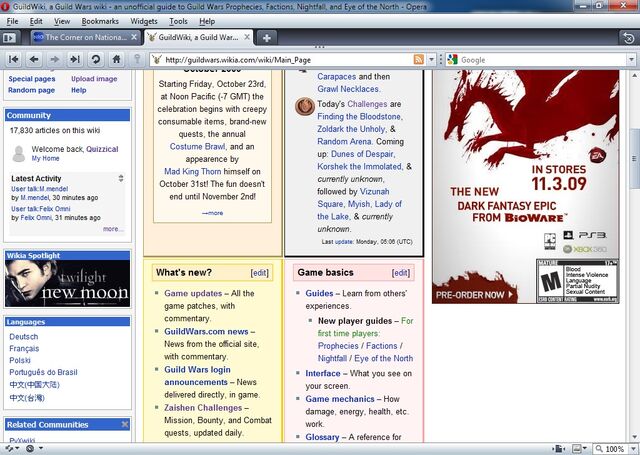Open the View menu
The width and height of the screenshot is (640, 455).
click(x=62, y=21)
